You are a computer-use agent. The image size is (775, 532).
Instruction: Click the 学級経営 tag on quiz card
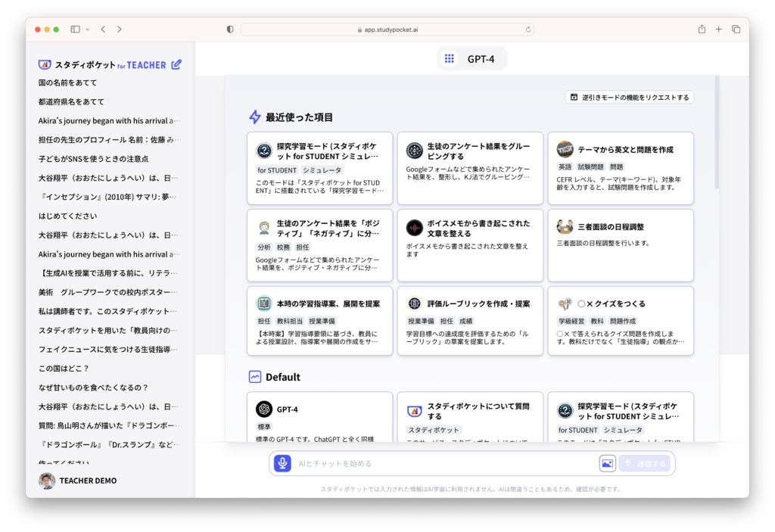coord(571,321)
